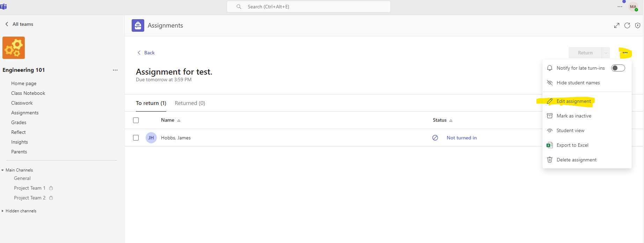Image resolution: width=644 pixels, height=243 pixels.
Task: Open Assignments in team navigation
Action: [x=25, y=113]
